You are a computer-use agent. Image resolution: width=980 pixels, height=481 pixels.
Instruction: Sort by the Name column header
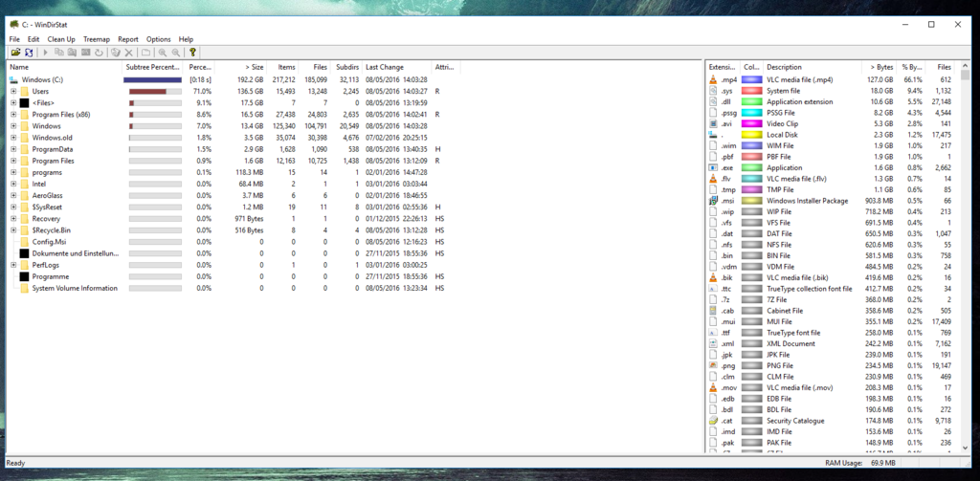(x=64, y=67)
